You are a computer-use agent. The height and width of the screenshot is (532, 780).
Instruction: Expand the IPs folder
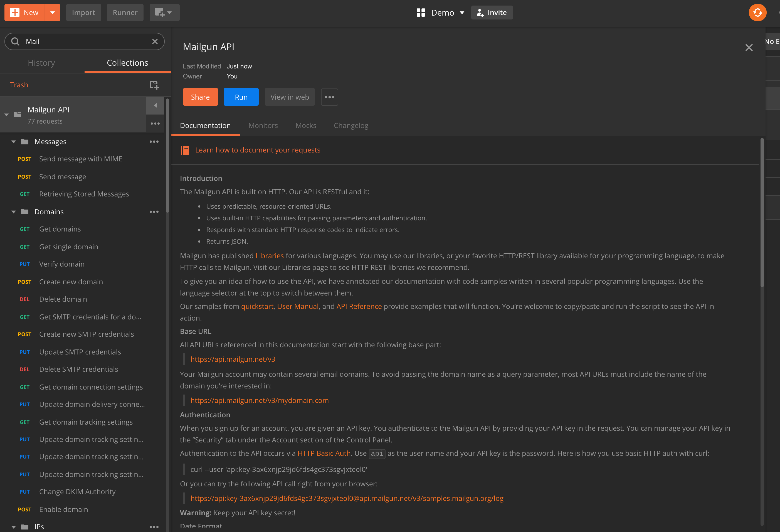pos(13,527)
